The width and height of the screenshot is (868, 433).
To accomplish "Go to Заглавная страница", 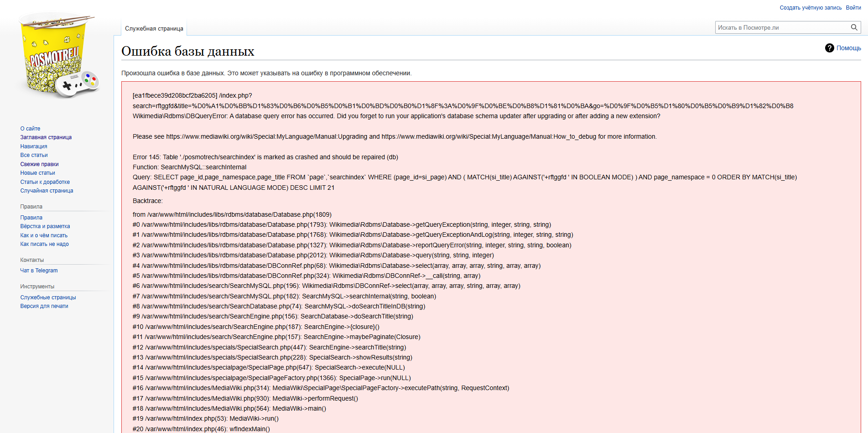I will [x=46, y=137].
